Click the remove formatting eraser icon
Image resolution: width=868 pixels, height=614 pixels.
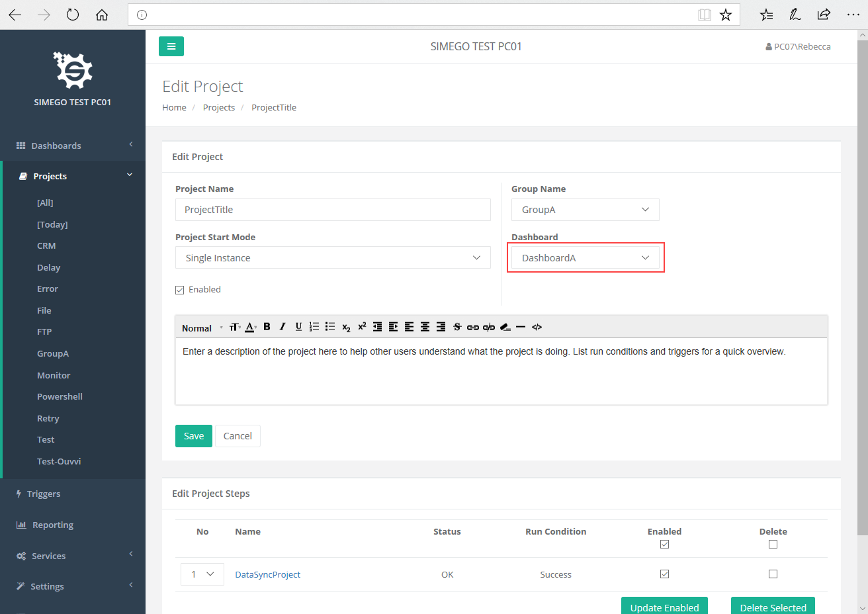click(505, 327)
